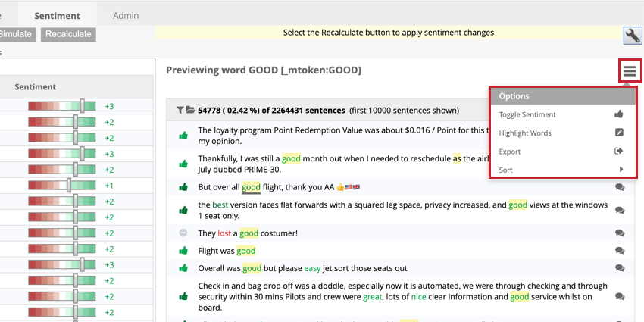Click comment icon on 'They lost a good costumer!'
This screenshot has width=644, height=322.
click(x=620, y=233)
